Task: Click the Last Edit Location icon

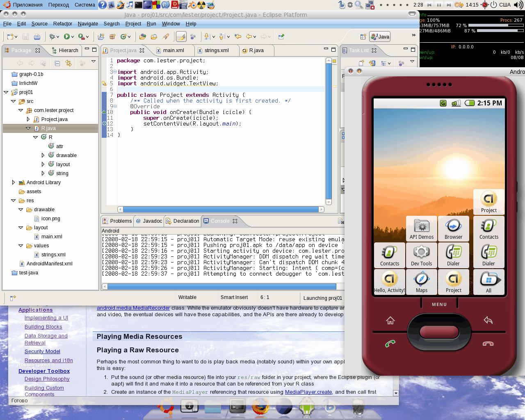Action: (238, 37)
